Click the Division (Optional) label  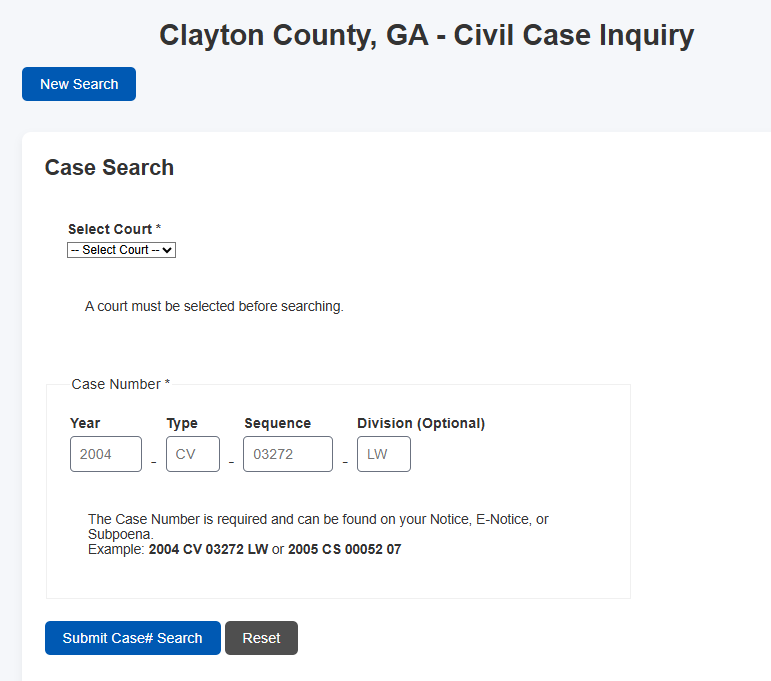tap(421, 423)
